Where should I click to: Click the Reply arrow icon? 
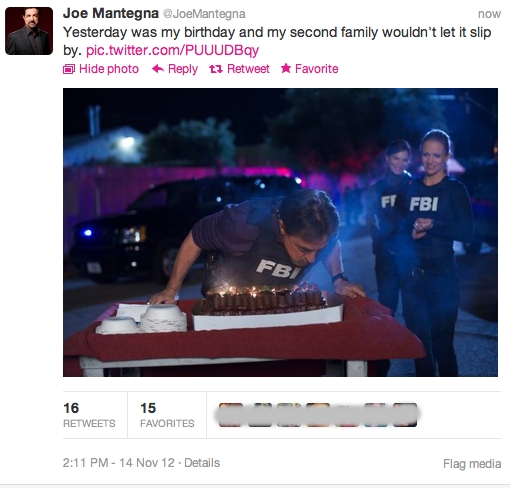click(x=158, y=69)
